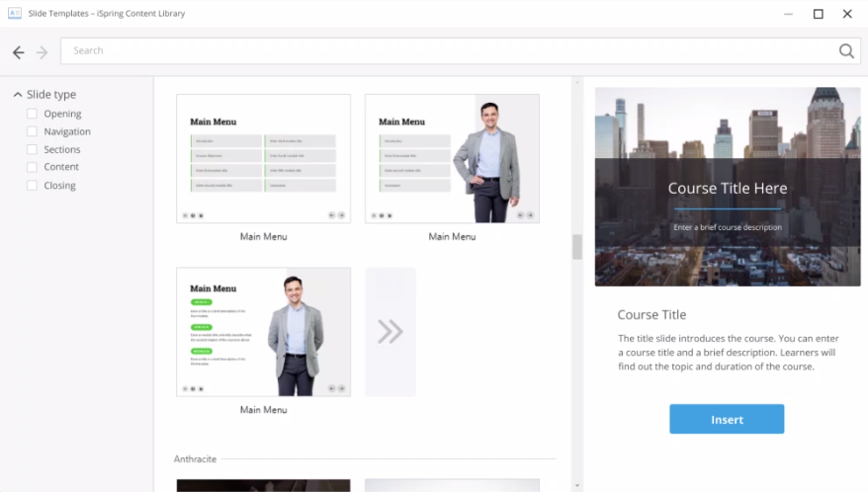Select the first Main Menu grid template
This screenshot has height=492, width=868.
click(264, 158)
